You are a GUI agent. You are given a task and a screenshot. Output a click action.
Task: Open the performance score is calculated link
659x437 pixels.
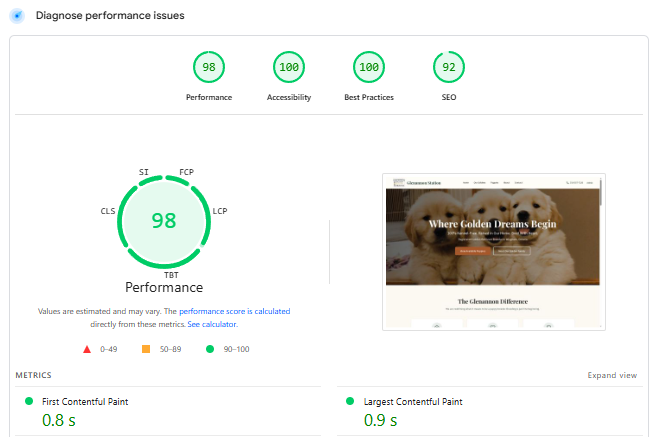pos(235,311)
